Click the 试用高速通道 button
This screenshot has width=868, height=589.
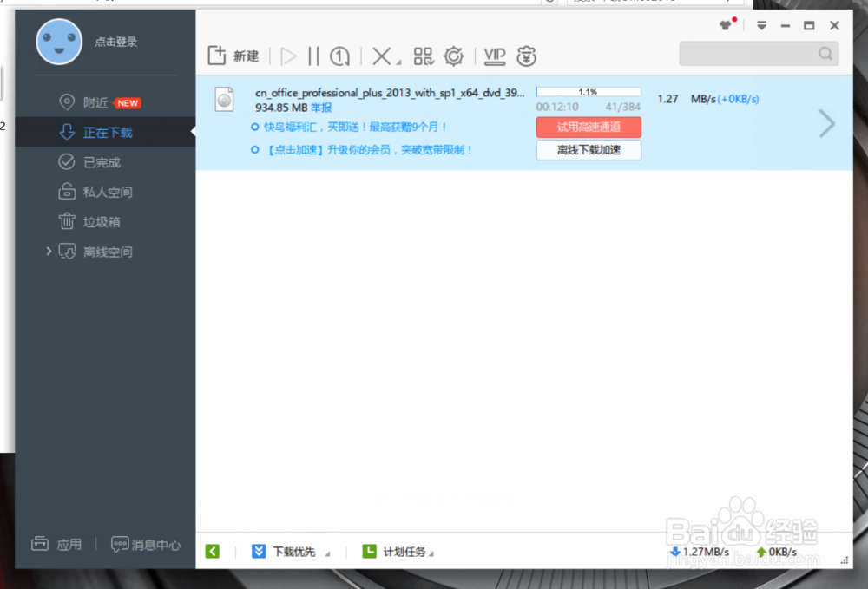coord(589,128)
